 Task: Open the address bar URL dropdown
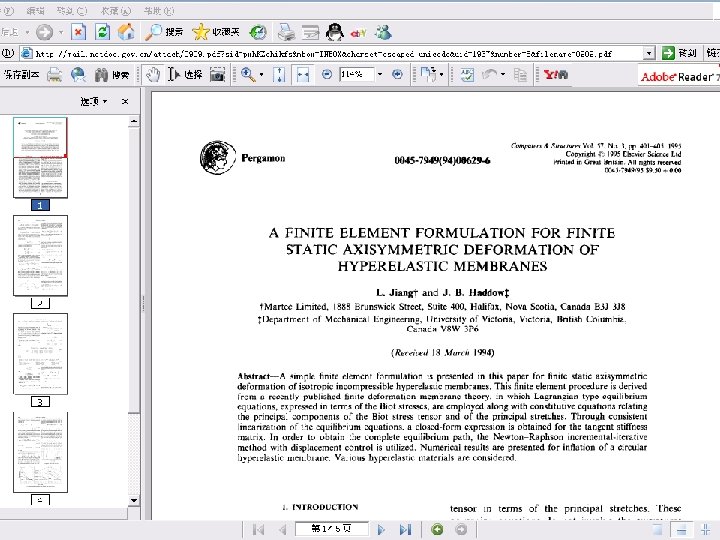648,54
